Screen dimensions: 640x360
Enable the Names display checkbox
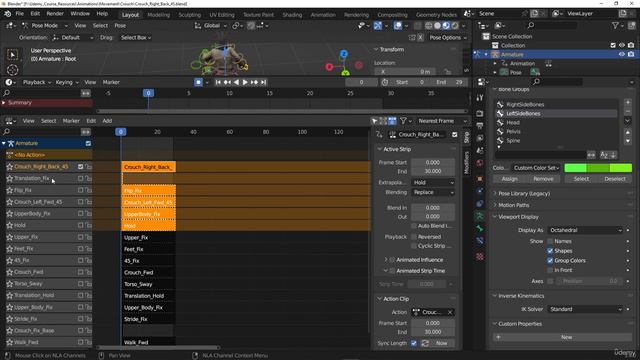click(x=550, y=241)
